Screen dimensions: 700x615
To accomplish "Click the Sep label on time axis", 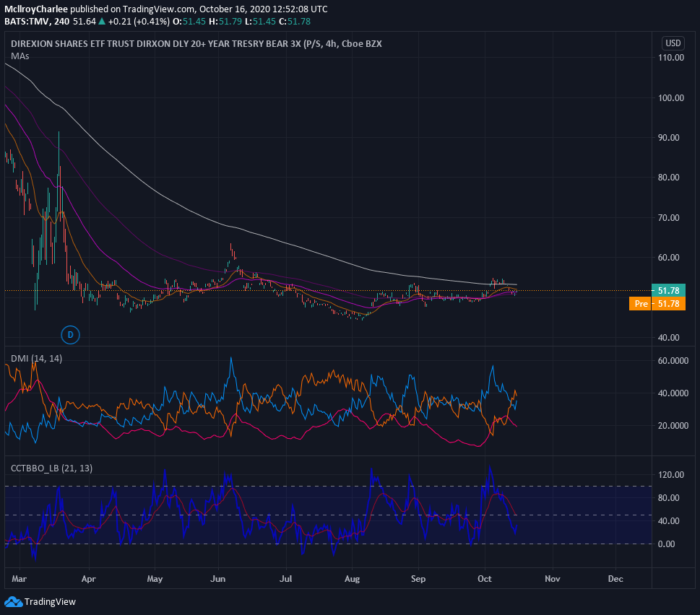I will pos(418,579).
